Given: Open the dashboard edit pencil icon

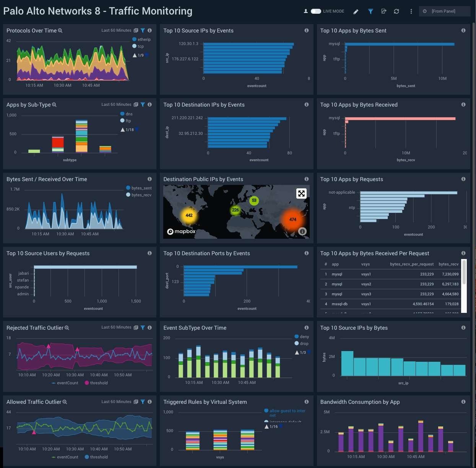Looking at the screenshot, I should [x=356, y=11].
